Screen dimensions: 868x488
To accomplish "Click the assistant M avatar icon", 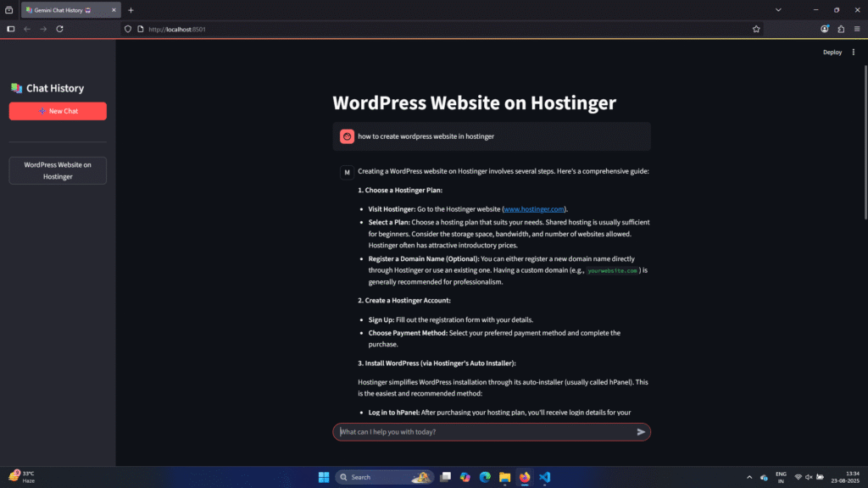I will tap(347, 173).
